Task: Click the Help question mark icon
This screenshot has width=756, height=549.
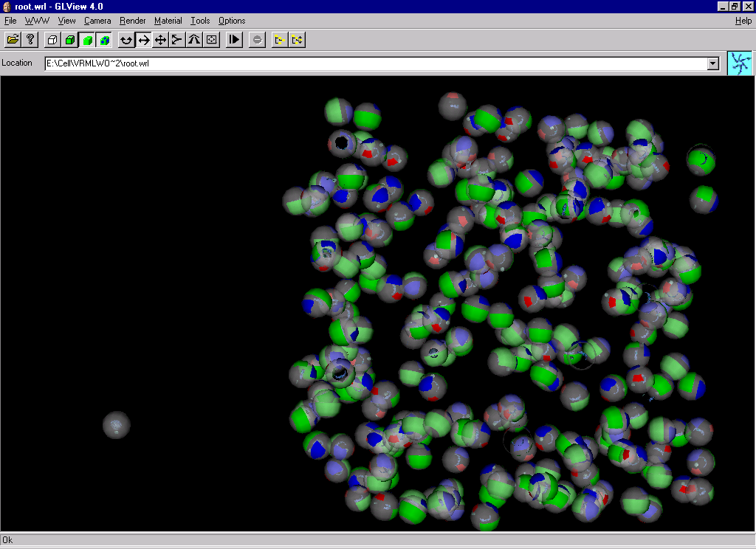Action: pyautogui.click(x=30, y=40)
